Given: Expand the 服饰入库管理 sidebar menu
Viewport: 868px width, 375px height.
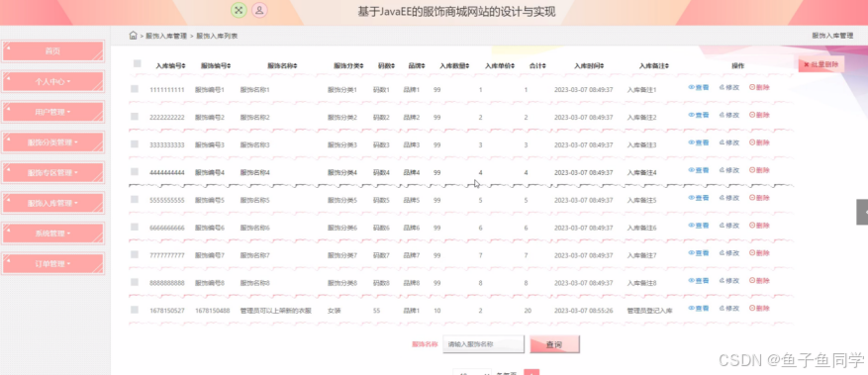Looking at the screenshot, I should point(53,203).
